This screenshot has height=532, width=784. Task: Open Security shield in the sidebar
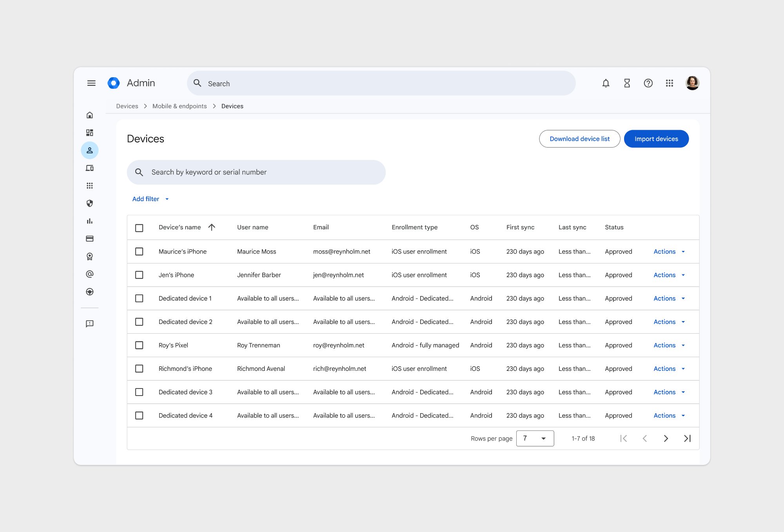click(x=89, y=203)
